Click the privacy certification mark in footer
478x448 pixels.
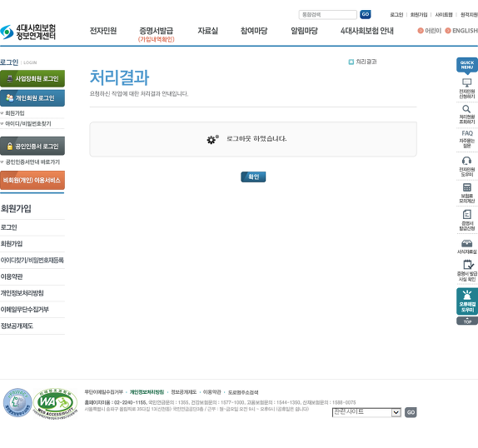point(17,402)
